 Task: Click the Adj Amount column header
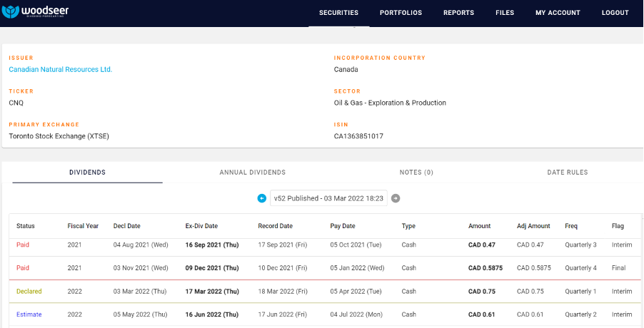533,226
